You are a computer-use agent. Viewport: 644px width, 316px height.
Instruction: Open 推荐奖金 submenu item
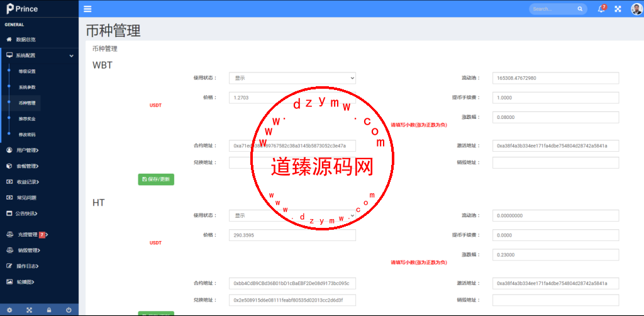coord(27,119)
